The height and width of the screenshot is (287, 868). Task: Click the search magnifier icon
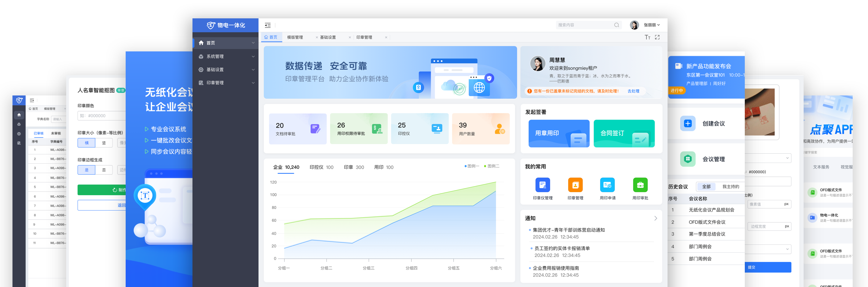point(616,25)
